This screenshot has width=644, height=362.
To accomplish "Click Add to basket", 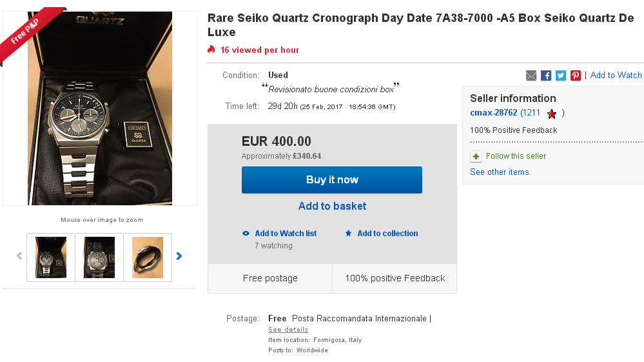I will (x=332, y=206).
